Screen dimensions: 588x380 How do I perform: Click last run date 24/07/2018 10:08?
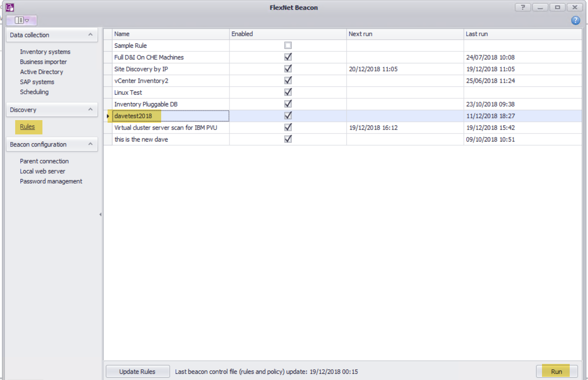point(490,57)
